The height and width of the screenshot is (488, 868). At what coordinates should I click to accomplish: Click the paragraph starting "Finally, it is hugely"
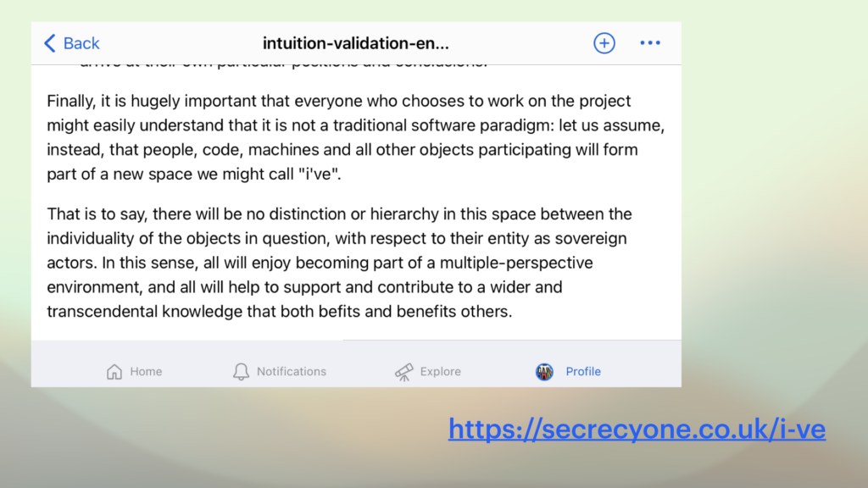(355, 137)
